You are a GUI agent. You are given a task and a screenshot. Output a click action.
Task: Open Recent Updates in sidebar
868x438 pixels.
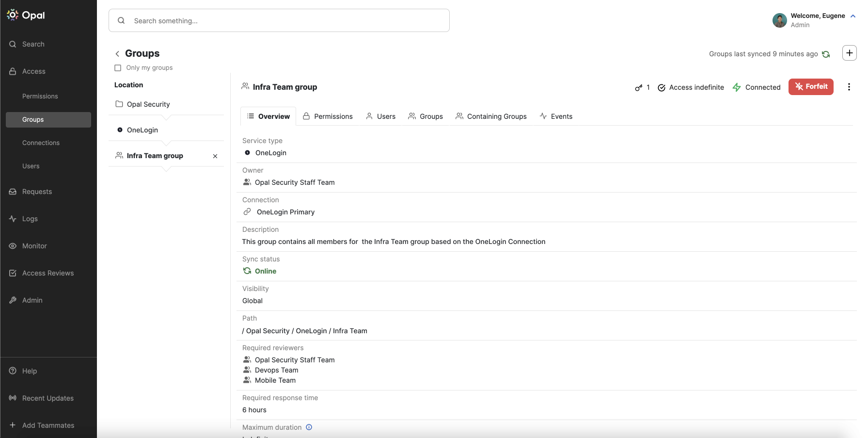[x=48, y=398]
